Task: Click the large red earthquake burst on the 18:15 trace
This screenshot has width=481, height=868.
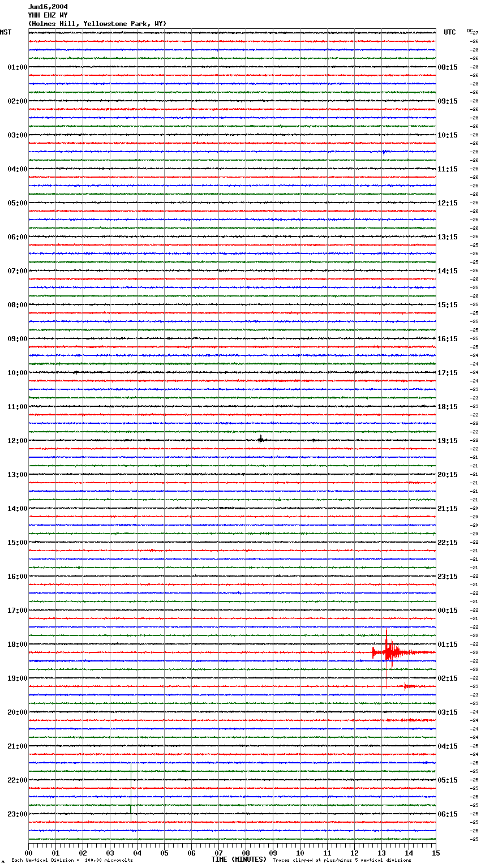Action: [x=390, y=652]
